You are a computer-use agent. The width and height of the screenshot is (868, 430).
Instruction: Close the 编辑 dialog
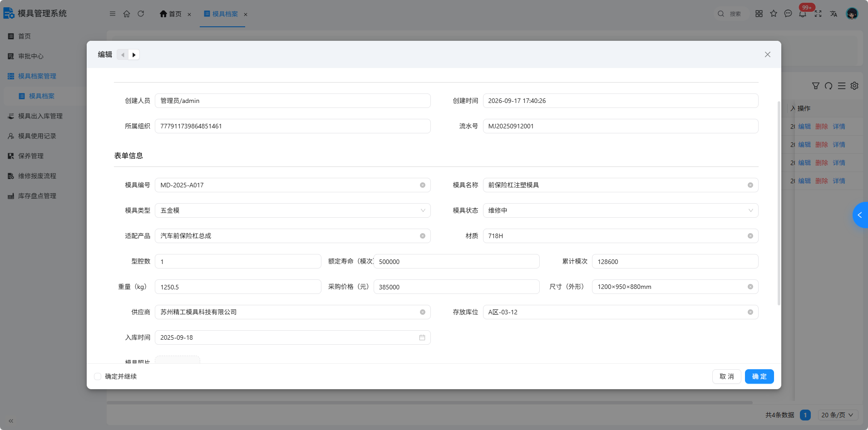768,54
